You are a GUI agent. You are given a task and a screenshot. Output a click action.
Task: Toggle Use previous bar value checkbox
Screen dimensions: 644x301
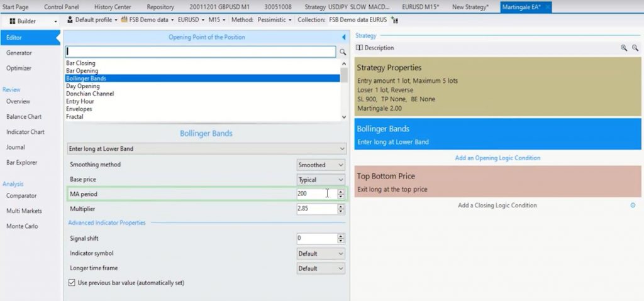pos(71,283)
